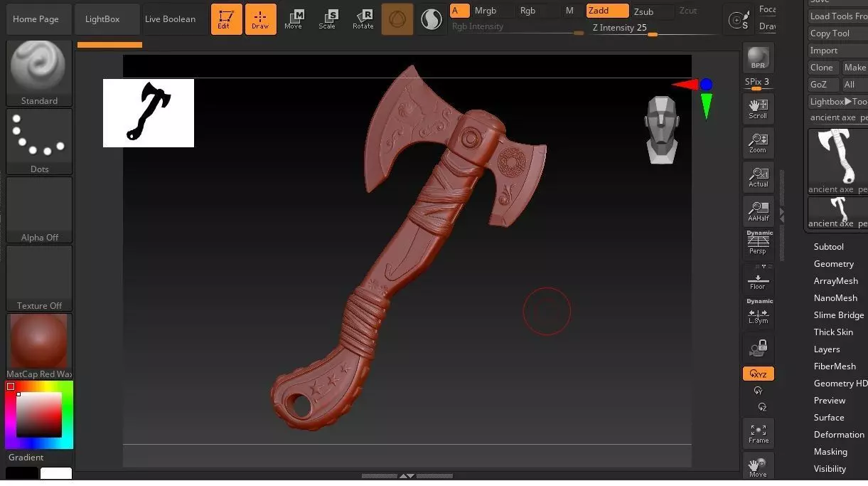
Task: Open the Texture Off selector
Action: [x=39, y=278]
